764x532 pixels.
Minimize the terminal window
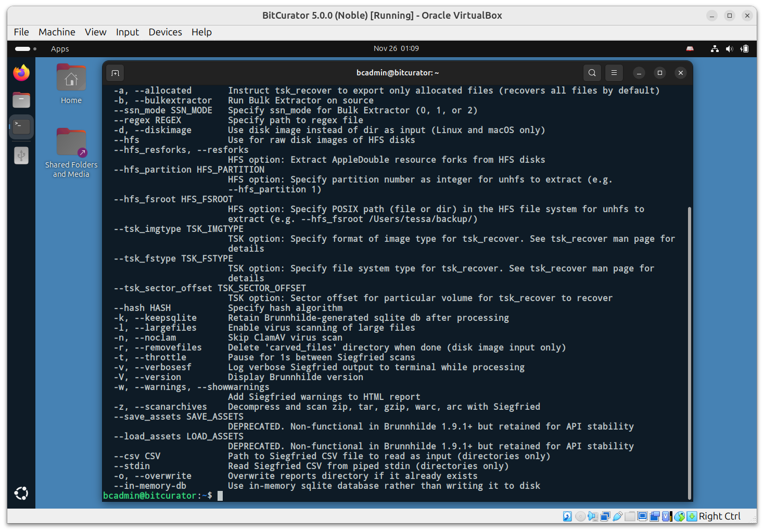pyautogui.click(x=639, y=73)
